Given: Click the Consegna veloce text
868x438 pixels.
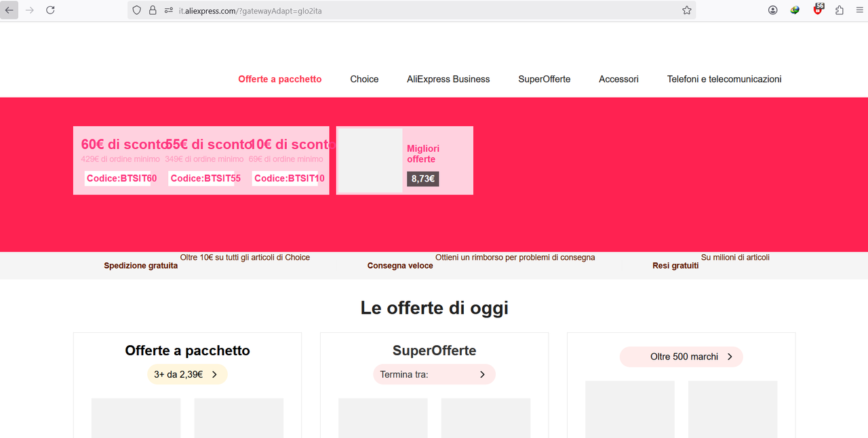Looking at the screenshot, I should [400, 266].
